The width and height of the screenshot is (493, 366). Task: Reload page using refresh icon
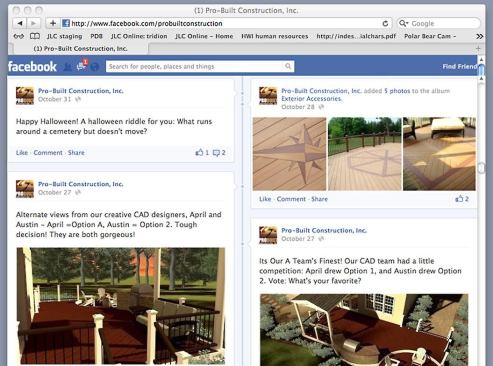coord(385,23)
